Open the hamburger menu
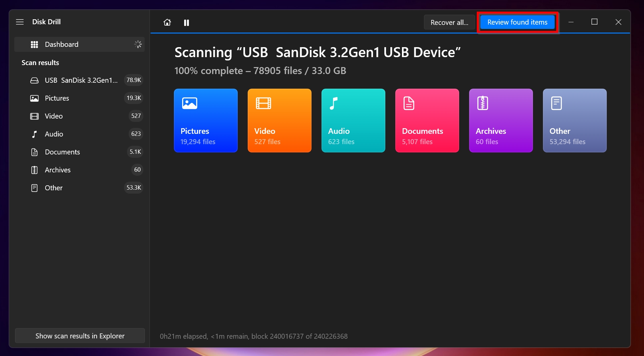This screenshot has width=644, height=356. 20,22
